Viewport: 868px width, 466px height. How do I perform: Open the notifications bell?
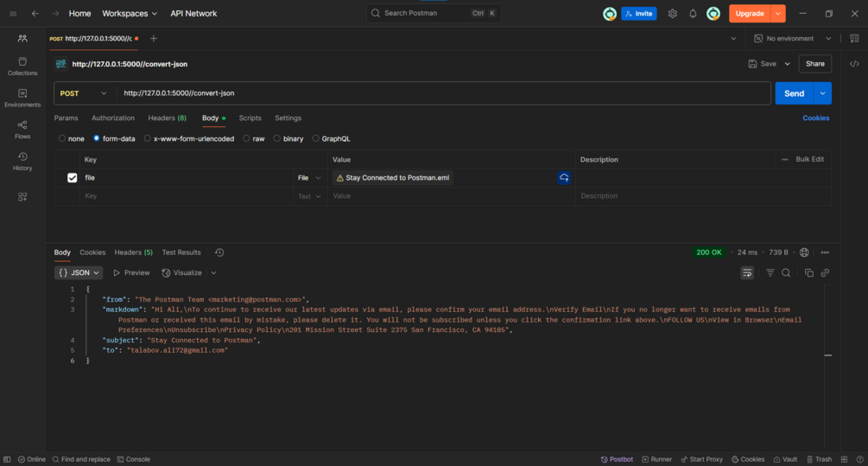pos(693,13)
